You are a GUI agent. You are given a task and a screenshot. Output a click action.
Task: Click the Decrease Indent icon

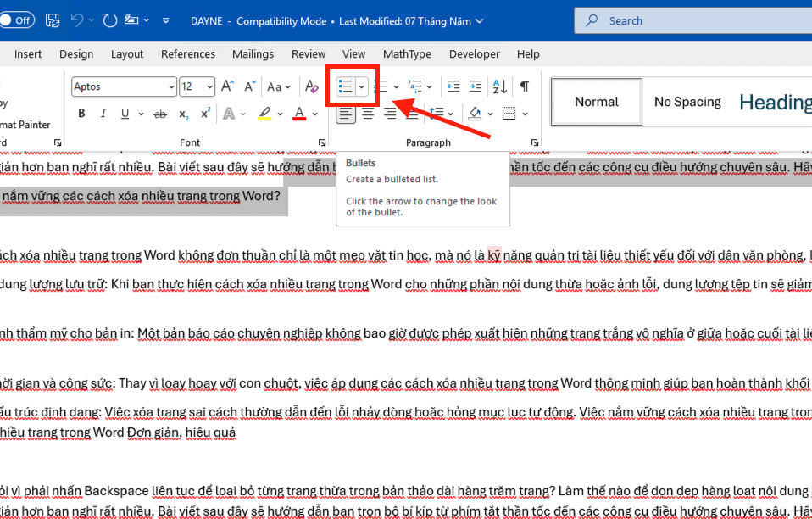(453, 86)
